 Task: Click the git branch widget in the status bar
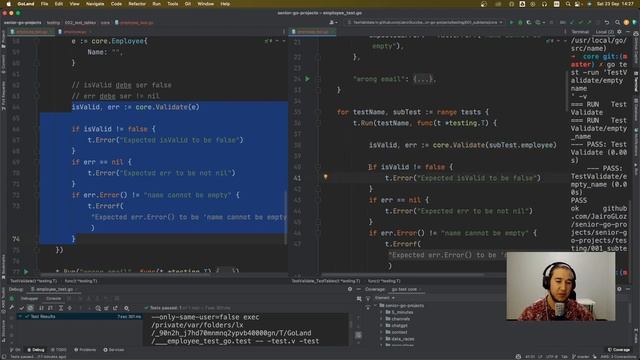click(581, 356)
